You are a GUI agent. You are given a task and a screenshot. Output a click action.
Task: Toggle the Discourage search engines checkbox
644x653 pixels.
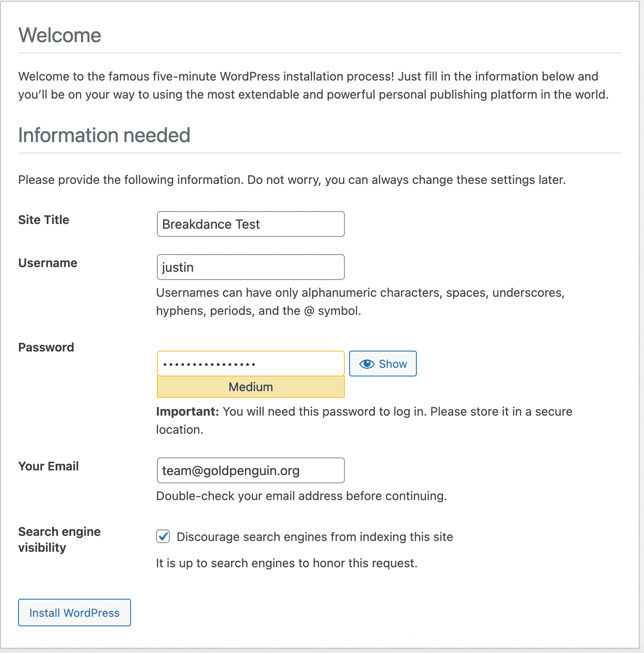(x=163, y=537)
